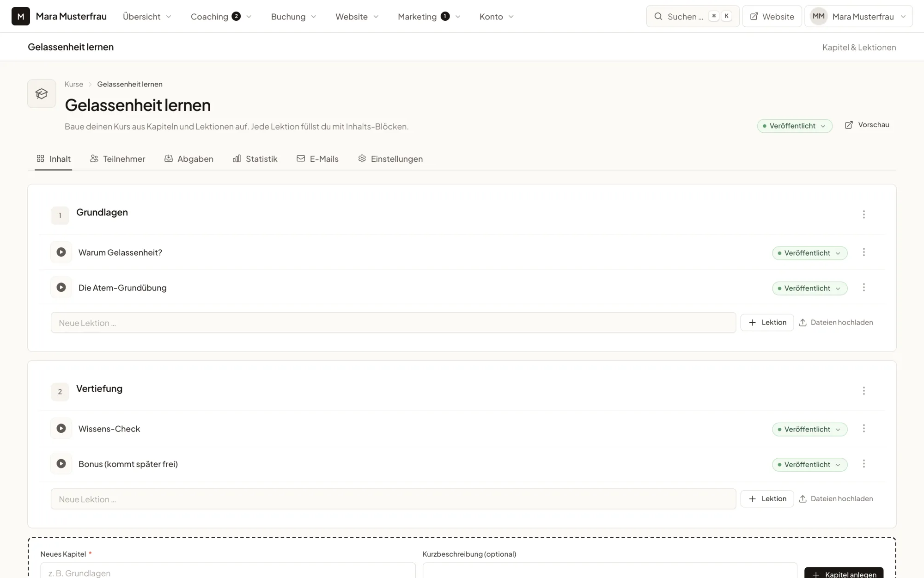Open the Marketing menu
Viewport: 924px width, 578px height.
pyautogui.click(x=429, y=17)
